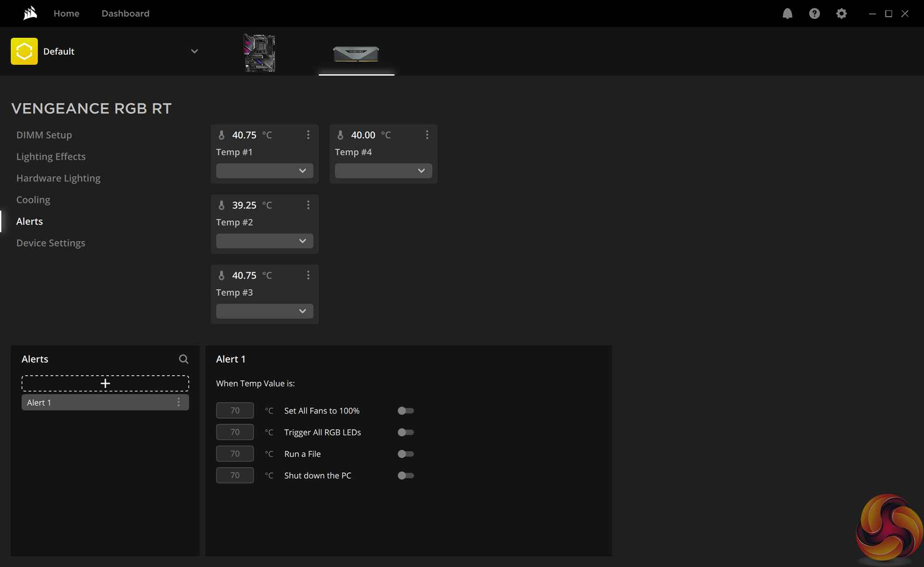Click the Corsair sails logo
This screenshot has height=567, width=924.
tap(30, 13)
